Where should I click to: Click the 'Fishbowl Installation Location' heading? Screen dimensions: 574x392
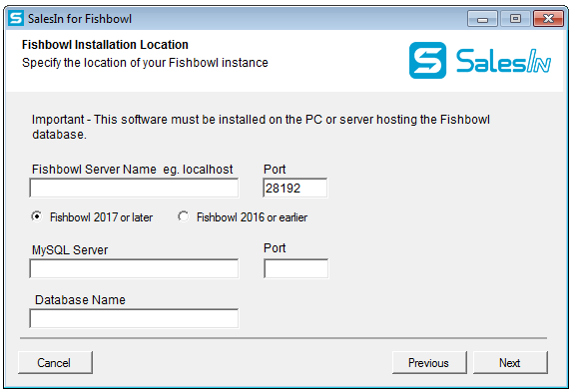(105, 45)
